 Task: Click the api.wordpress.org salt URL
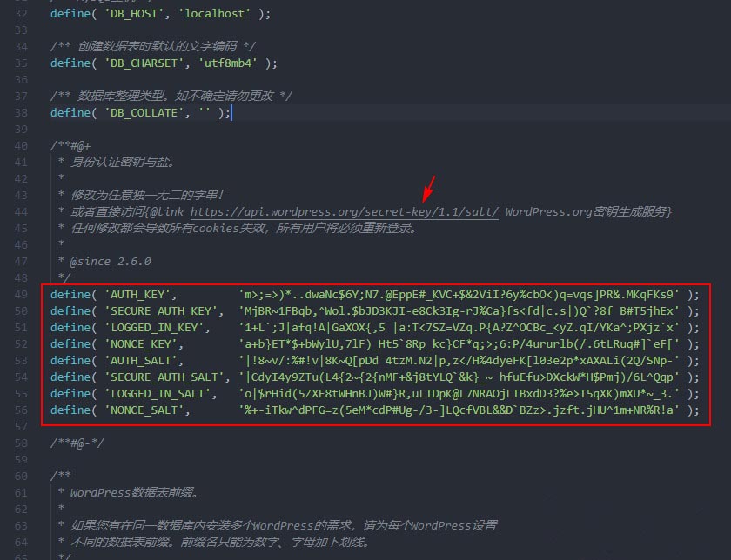pyautogui.click(x=345, y=211)
